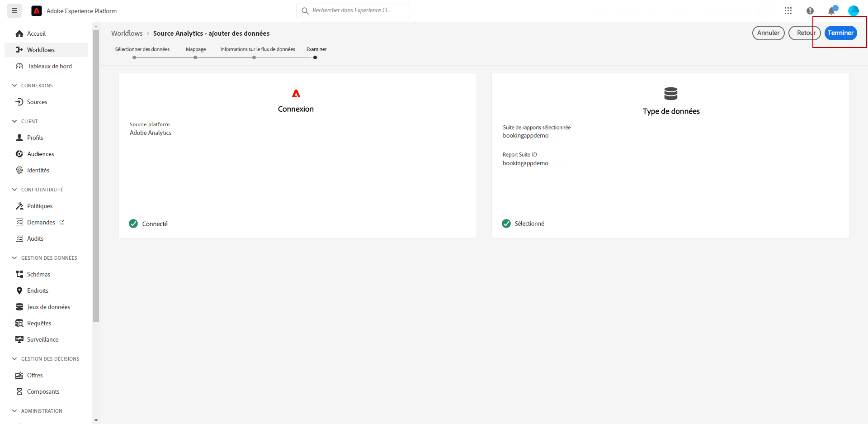Click the Endroits location pin icon
The image size is (868, 424).
point(19,291)
